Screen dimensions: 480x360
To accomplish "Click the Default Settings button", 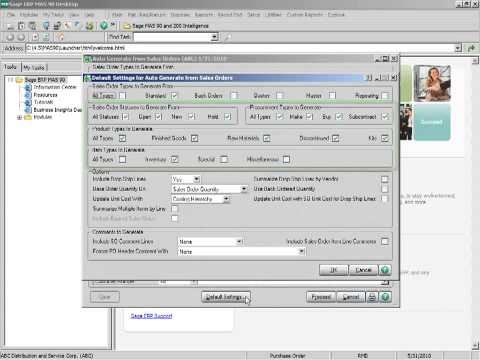I will [225, 297].
